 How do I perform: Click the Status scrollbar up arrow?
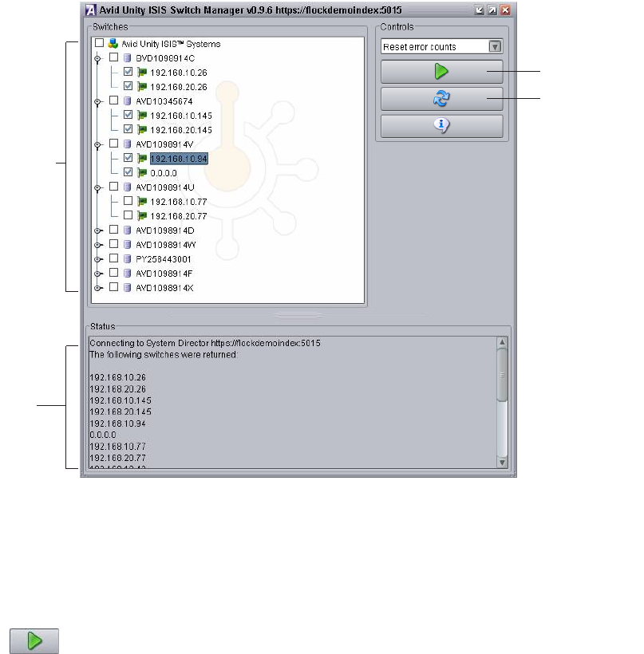(502, 342)
